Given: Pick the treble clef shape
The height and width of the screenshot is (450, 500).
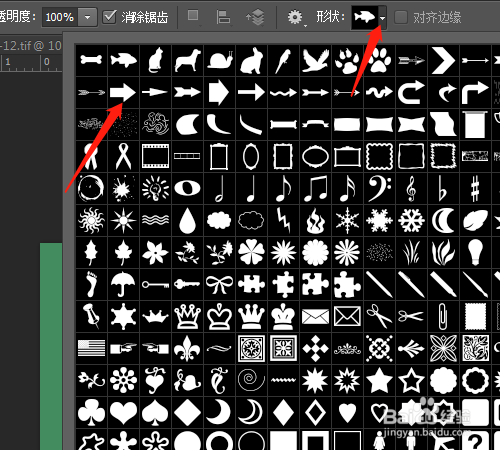Looking at the screenshot, I should point(411,188).
